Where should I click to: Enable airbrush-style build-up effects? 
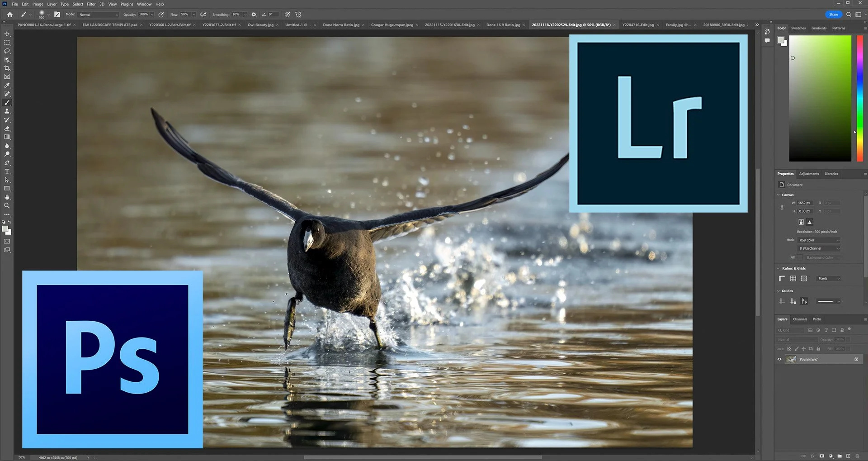[x=203, y=14]
